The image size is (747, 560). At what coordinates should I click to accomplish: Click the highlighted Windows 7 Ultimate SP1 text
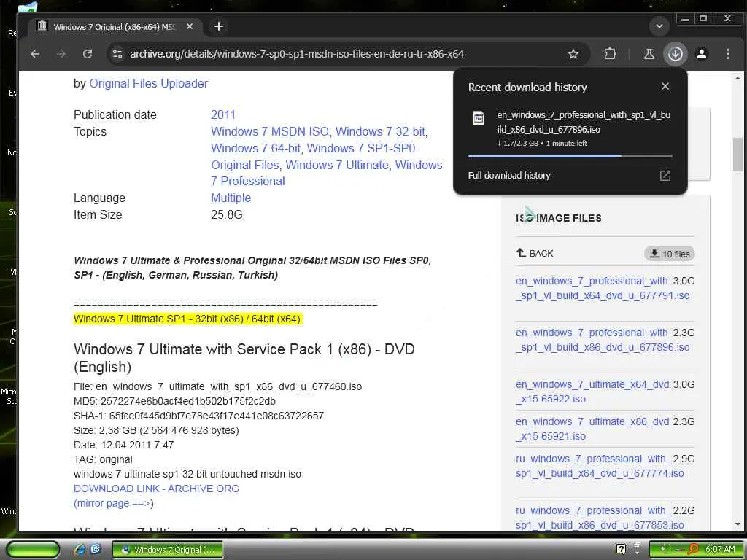click(187, 319)
